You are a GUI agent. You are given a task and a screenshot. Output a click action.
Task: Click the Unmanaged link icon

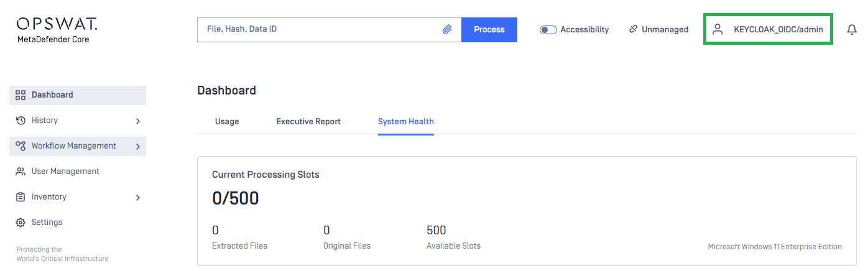(x=633, y=29)
